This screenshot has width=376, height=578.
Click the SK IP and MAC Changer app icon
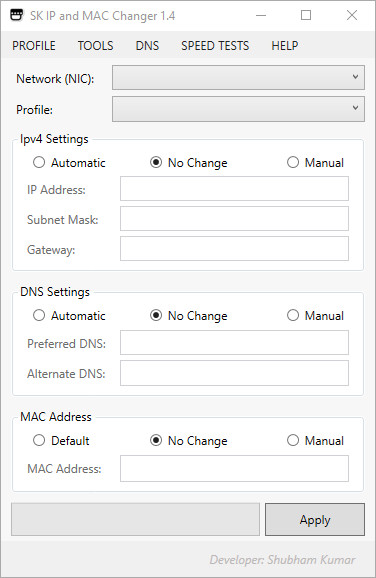(x=17, y=15)
